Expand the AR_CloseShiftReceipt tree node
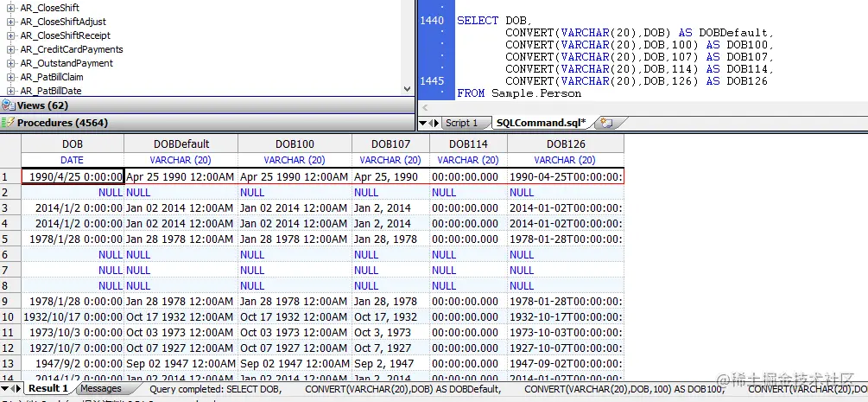868x402 pixels. click(x=10, y=35)
